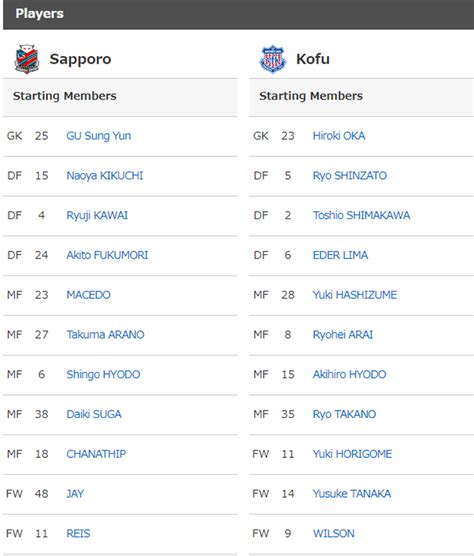
Task: Open Naoya KIKUCHI player link
Action: [x=105, y=176]
